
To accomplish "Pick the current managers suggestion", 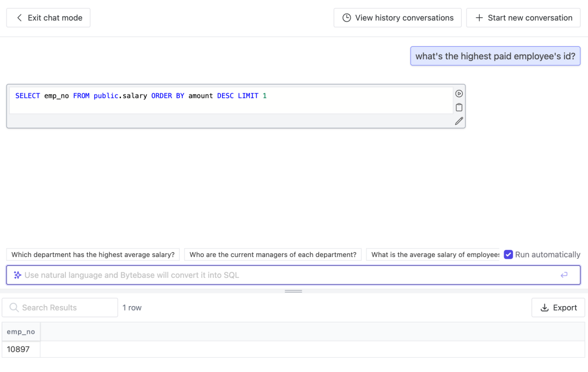I will pyautogui.click(x=273, y=254).
